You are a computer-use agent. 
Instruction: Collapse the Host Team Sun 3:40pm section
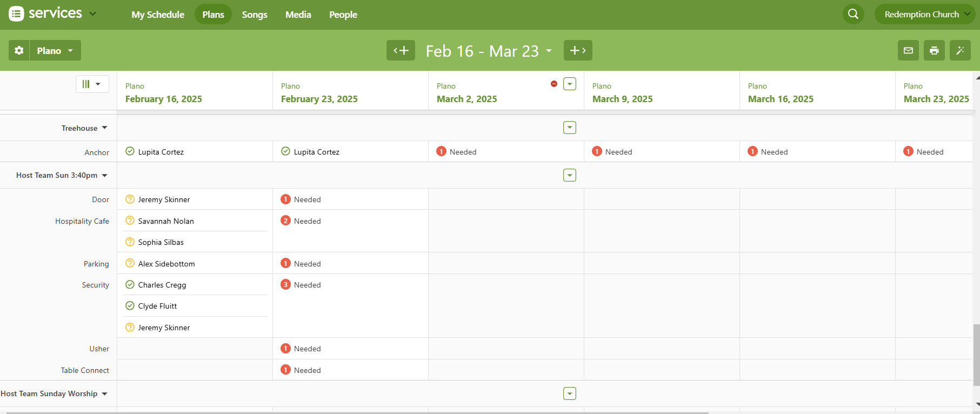(104, 175)
